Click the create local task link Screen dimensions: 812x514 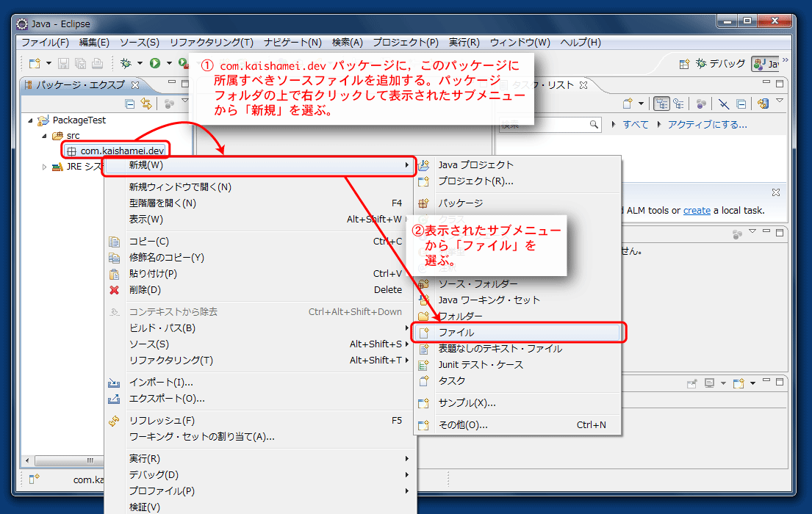(697, 211)
